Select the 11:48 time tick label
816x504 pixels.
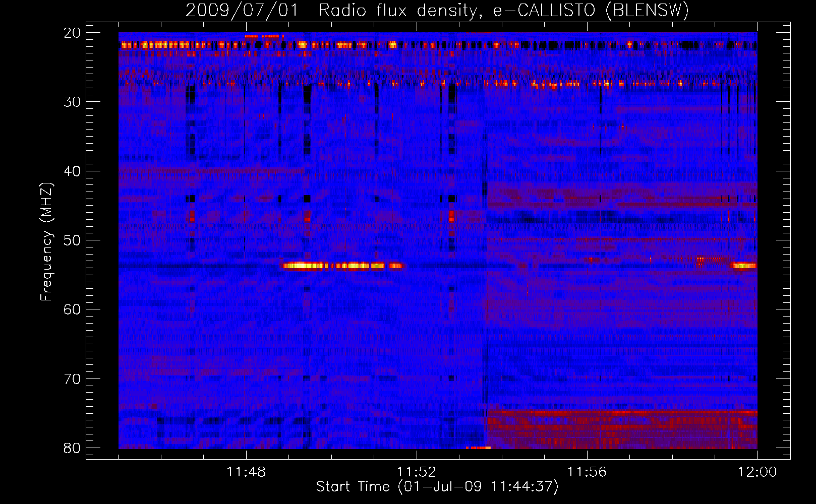[247, 472]
